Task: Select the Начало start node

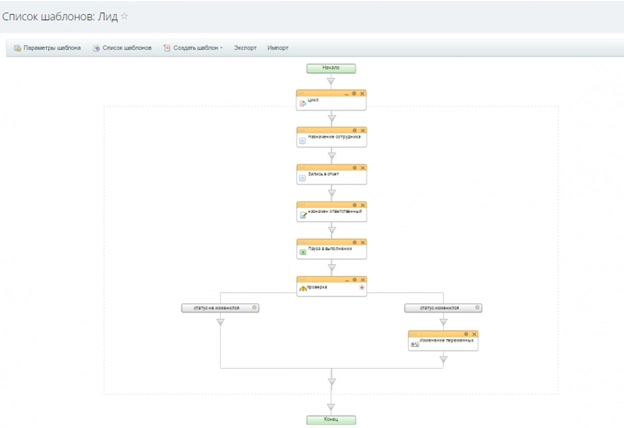Action: tap(331, 68)
